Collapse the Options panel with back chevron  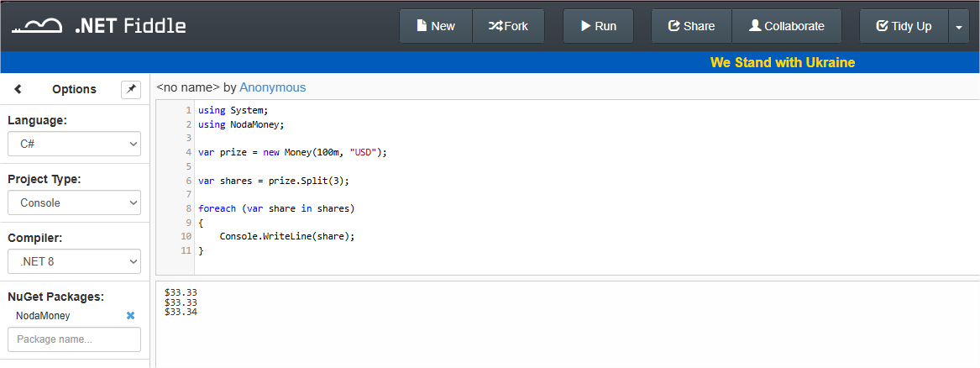click(x=18, y=89)
